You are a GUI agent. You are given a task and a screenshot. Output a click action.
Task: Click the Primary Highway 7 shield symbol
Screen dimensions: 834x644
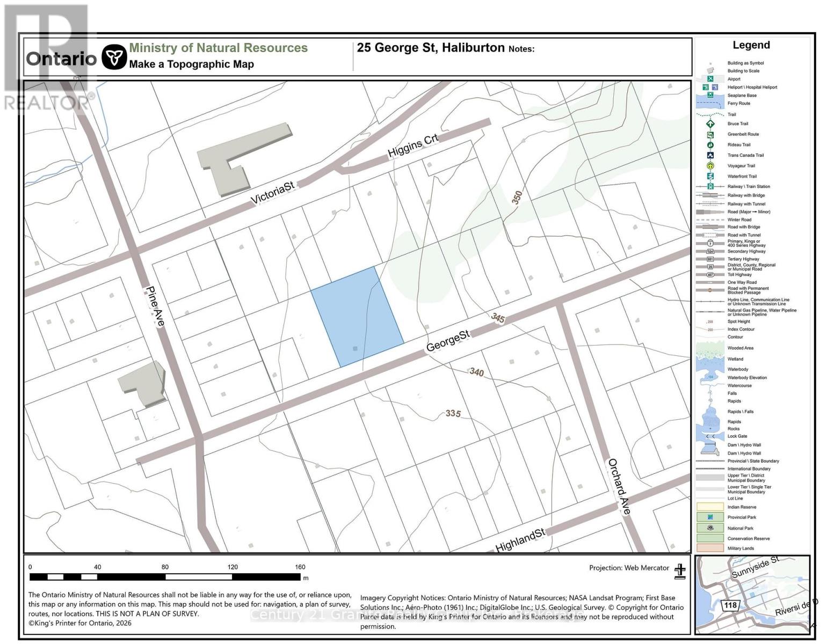coord(710,244)
